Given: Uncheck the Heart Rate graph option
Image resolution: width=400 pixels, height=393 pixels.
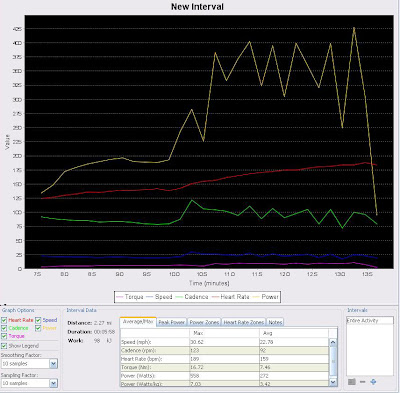Looking at the screenshot, I should click(4, 320).
